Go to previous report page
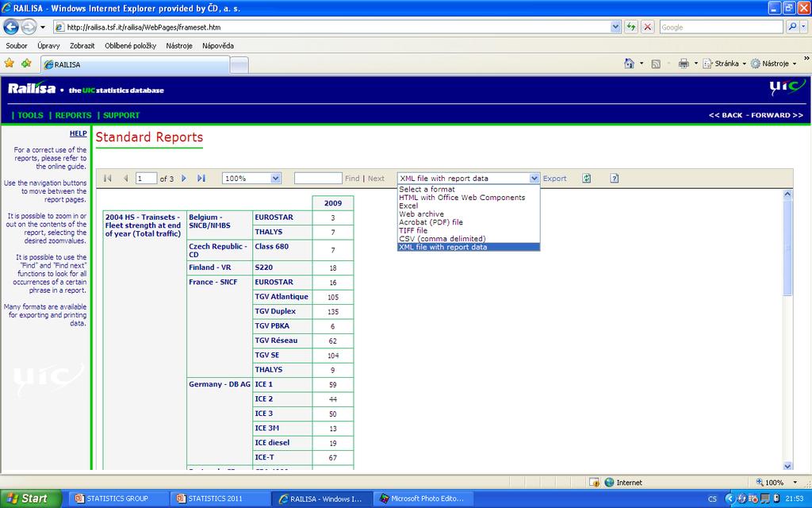812x508 pixels. point(125,179)
